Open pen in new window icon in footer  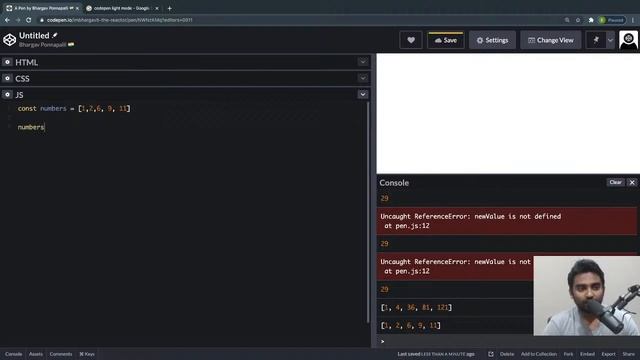point(491,354)
